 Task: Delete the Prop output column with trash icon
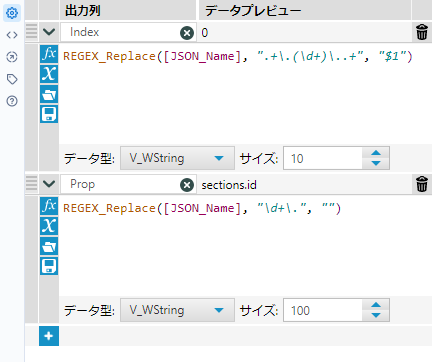coord(422,184)
